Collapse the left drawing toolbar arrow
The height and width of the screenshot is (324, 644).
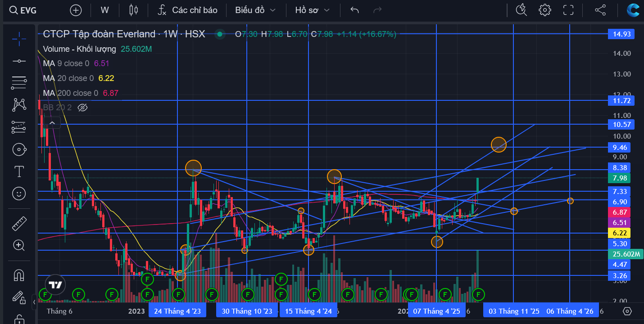pos(34,302)
